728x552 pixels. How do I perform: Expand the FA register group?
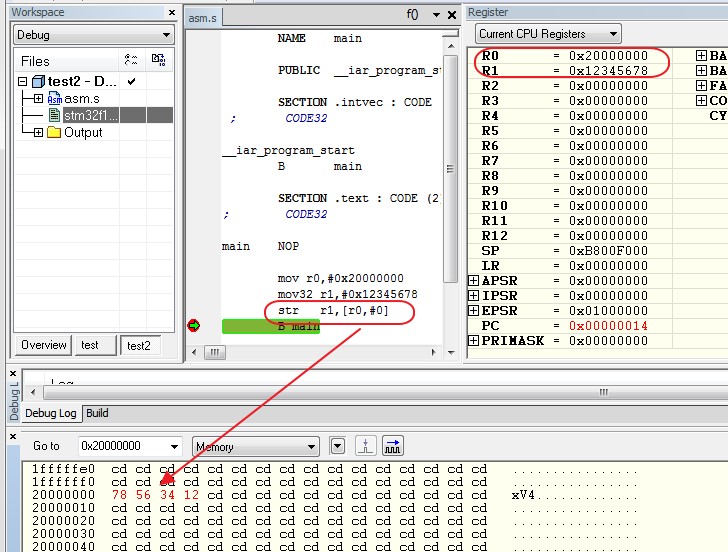tap(701, 85)
